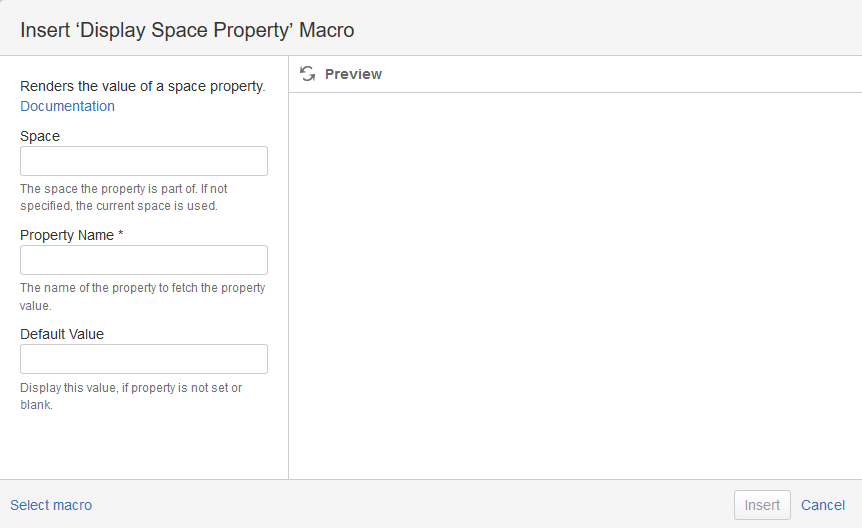
Task: Click the required asterisk beside Property Name
Action: point(121,235)
